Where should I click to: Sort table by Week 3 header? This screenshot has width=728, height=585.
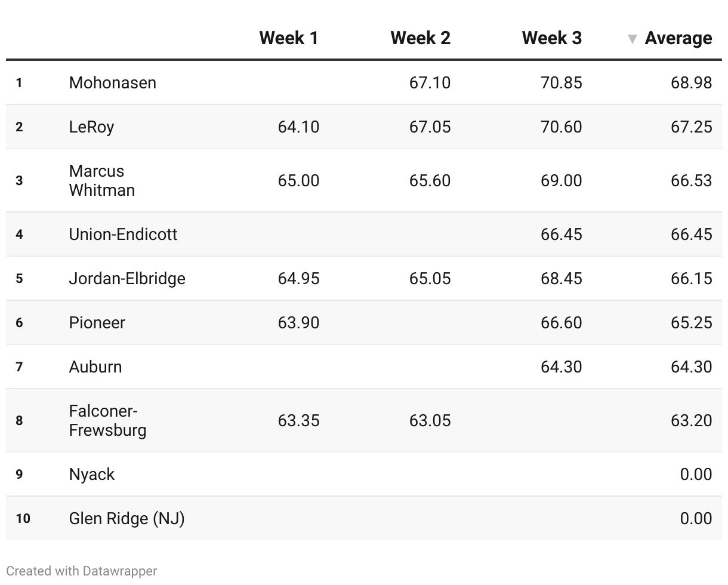[551, 38]
